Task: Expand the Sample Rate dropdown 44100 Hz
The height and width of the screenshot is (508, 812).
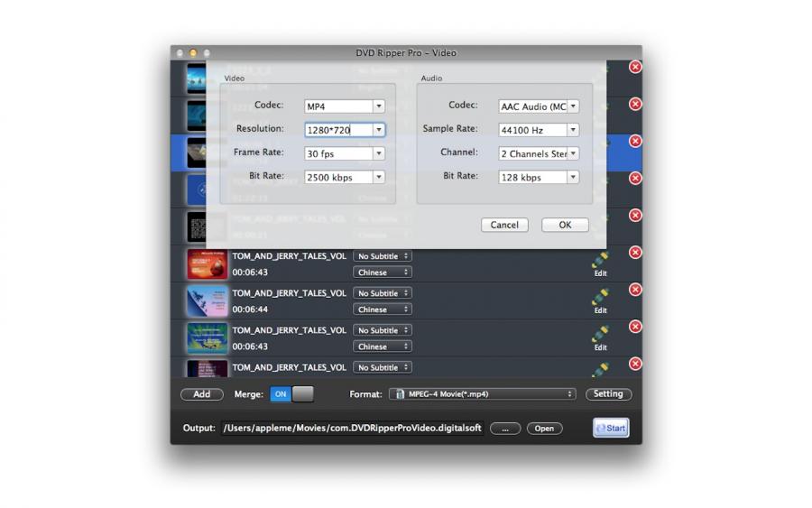Action: click(539, 129)
